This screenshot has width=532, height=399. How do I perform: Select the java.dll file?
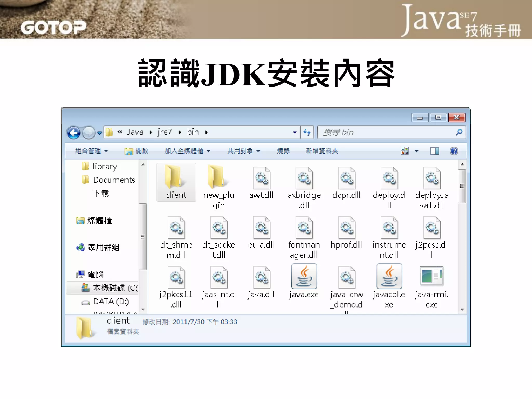[x=261, y=282]
